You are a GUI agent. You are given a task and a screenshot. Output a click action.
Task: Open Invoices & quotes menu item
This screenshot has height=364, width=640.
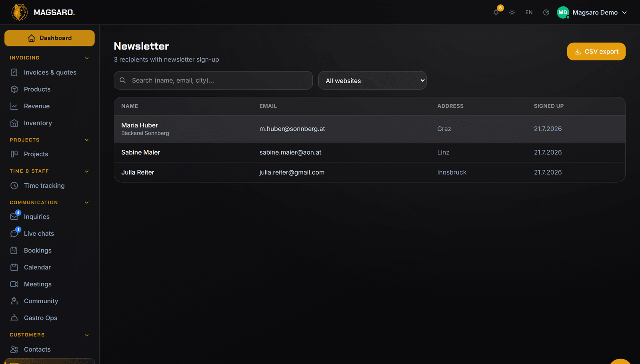49,72
